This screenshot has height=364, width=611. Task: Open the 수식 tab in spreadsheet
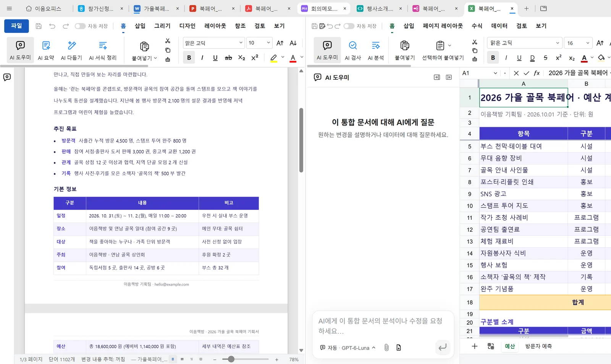pyautogui.click(x=477, y=26)
